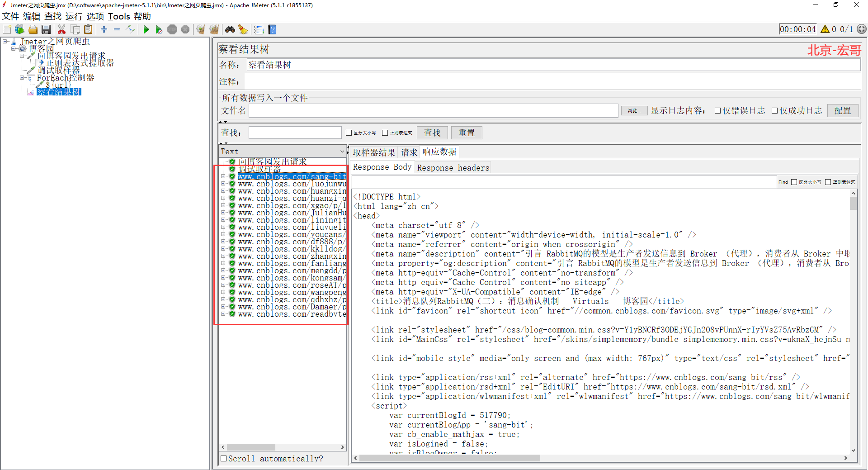Click the 配置 configure button
This screenshot has width=868, height=470.
pos(843,110)
